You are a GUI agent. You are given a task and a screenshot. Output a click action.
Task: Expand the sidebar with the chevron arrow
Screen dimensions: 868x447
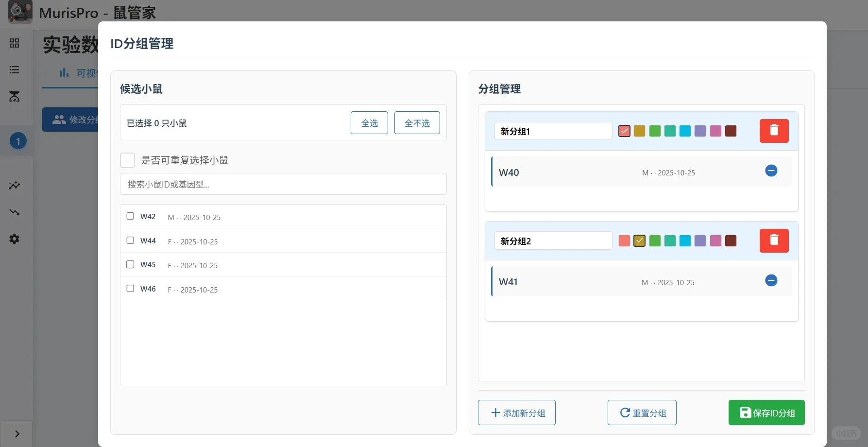(x=17, y=434)
